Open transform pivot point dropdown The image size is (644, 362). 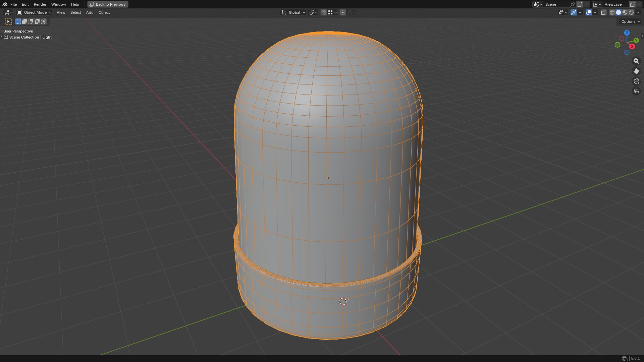tap(313, 12)
